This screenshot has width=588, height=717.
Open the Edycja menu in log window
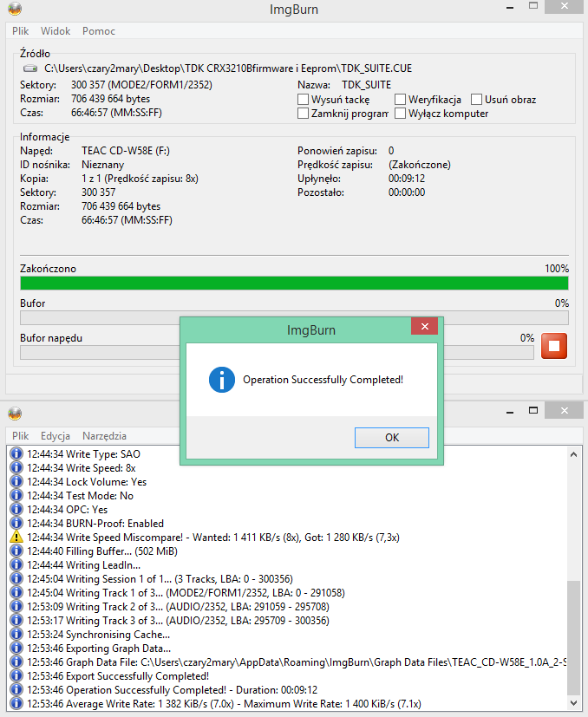[56, 436]
